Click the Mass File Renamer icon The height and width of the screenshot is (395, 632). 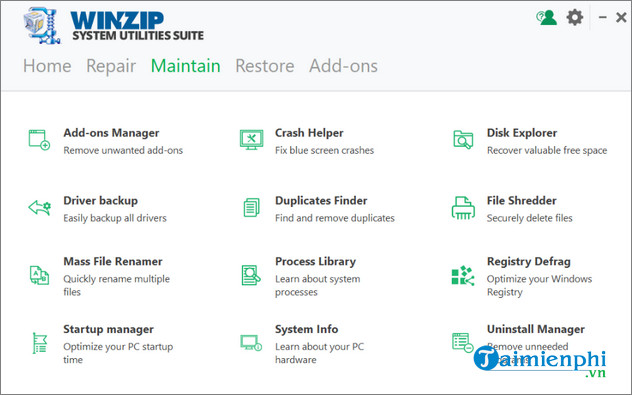[x=40, y=275]
